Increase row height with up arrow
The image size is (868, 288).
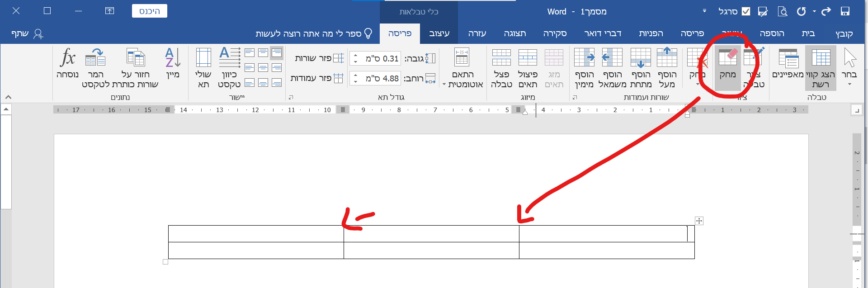coord(355,56)
